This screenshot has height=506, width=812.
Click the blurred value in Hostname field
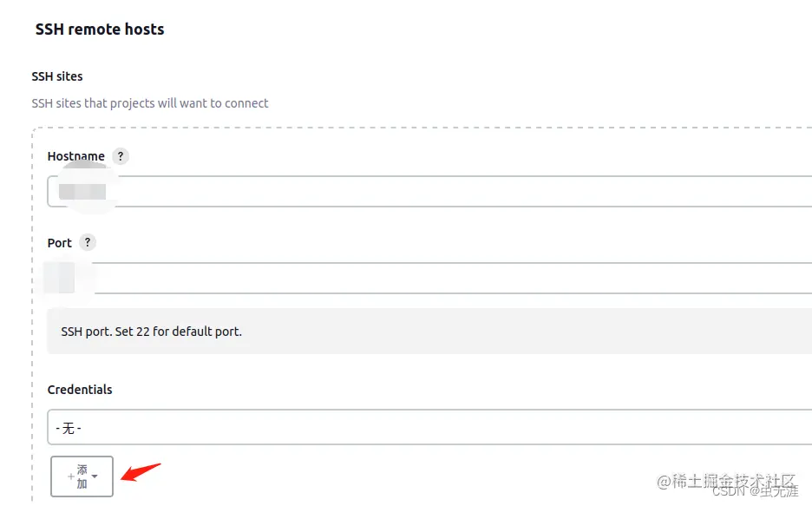(x=82, y=191)
